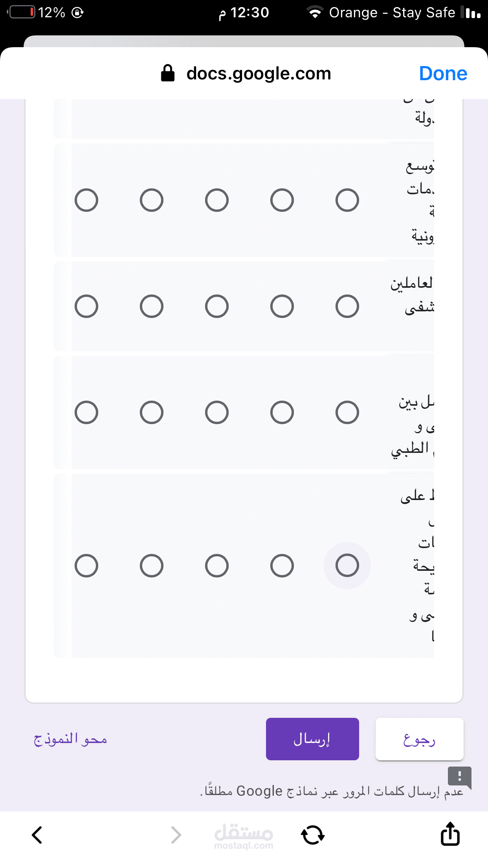Tap the browser forward chevron

(x=176, y=835)
